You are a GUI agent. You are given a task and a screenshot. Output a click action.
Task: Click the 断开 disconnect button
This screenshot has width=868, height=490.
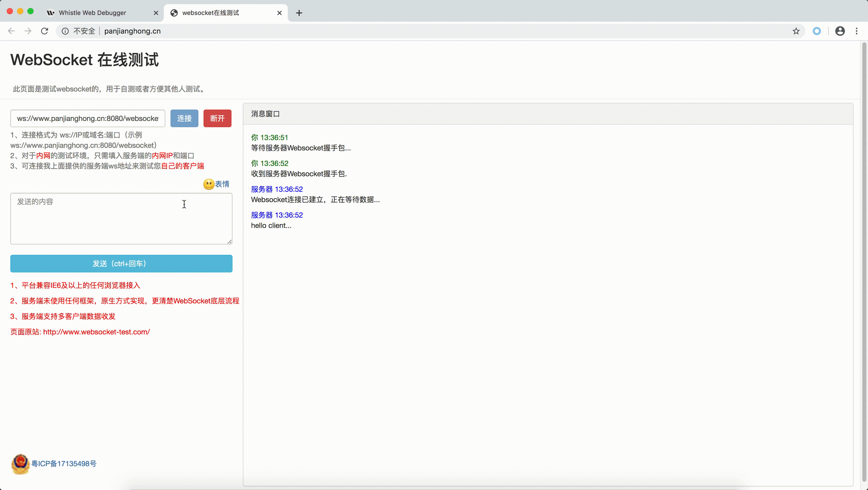click(217, 118)
